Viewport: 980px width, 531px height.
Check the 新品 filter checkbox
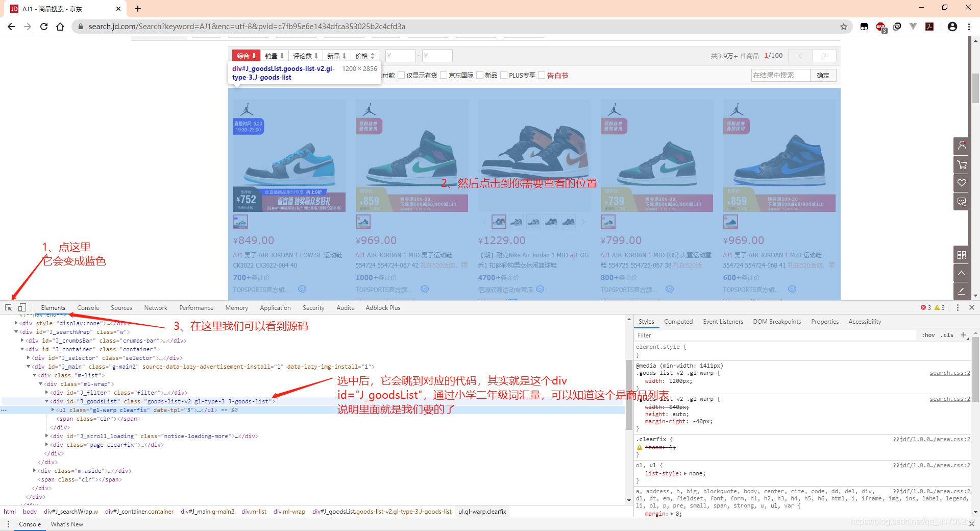pyautogui.click(x=480, y=75)
